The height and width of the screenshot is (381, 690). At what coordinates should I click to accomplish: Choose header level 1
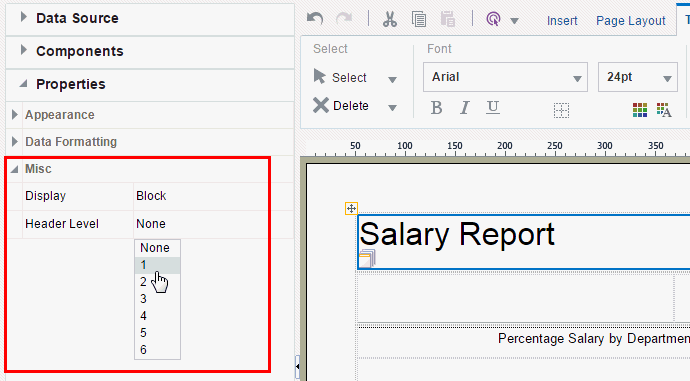point(157,265)
